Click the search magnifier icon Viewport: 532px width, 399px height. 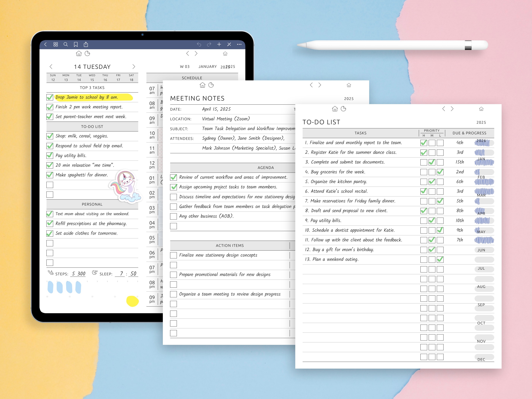[66, 44]
